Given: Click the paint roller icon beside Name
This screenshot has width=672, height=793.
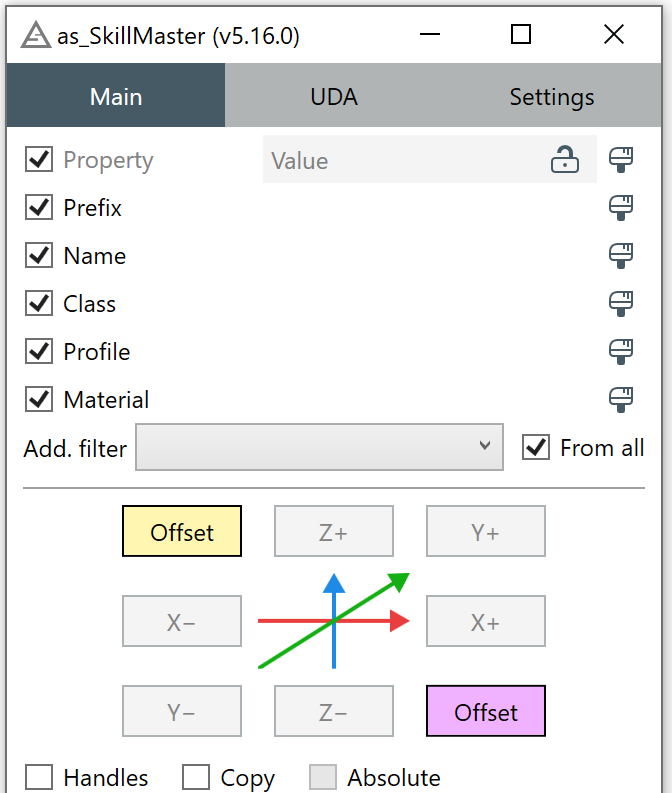Looking at the screenshot, I should (x=621, y=256).
